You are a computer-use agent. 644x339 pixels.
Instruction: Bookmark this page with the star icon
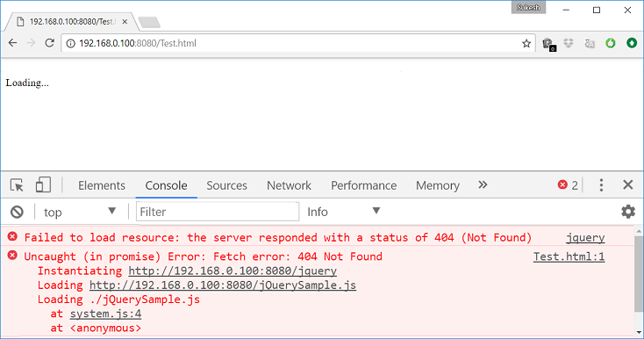(526, 44)
